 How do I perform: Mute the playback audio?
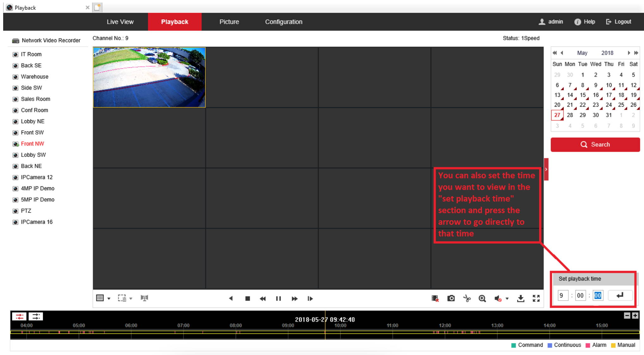click(498, 298)
